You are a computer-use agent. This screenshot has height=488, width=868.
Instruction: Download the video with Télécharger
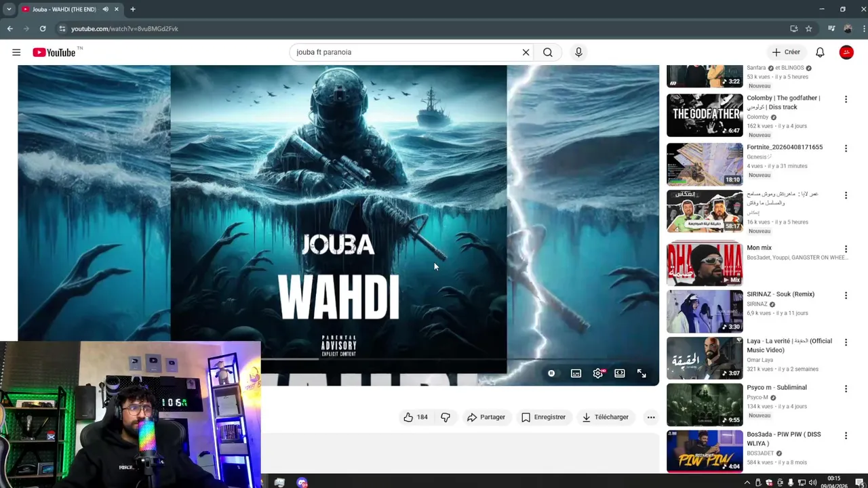606,417
